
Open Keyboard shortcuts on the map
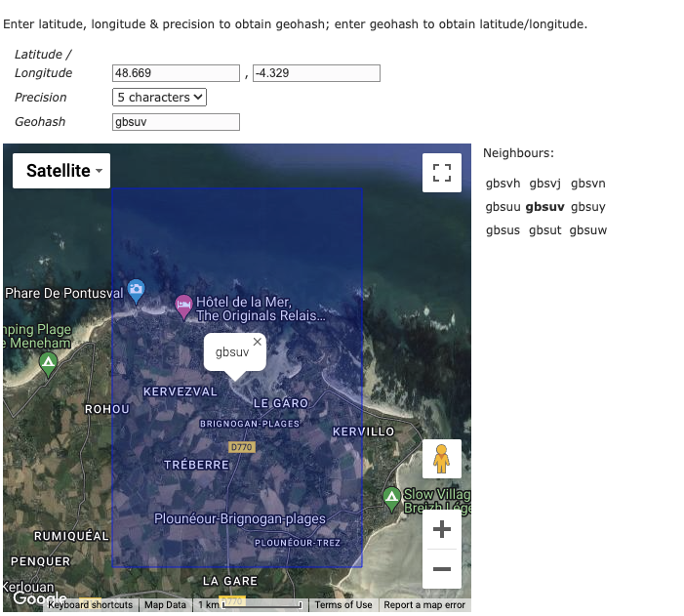coord(90,605)
